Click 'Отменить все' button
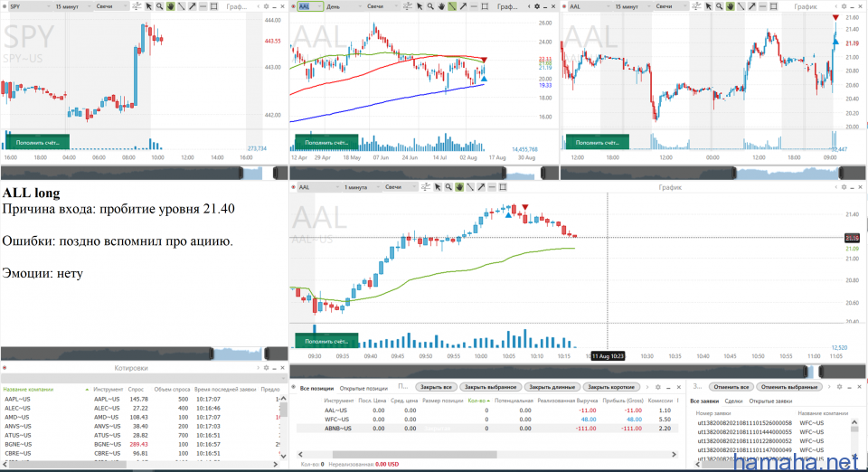Viewport: 868px width, 472px height. tap(731, 387)
